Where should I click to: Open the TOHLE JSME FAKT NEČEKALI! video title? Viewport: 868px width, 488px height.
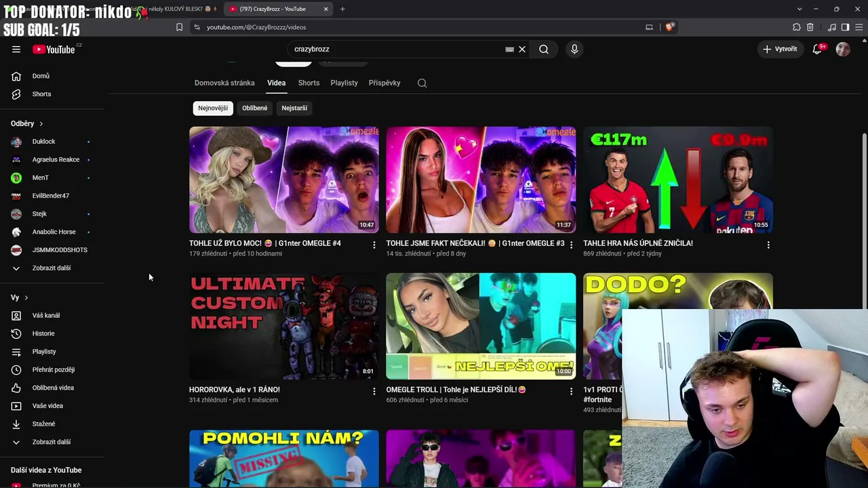tap(475, 243)
